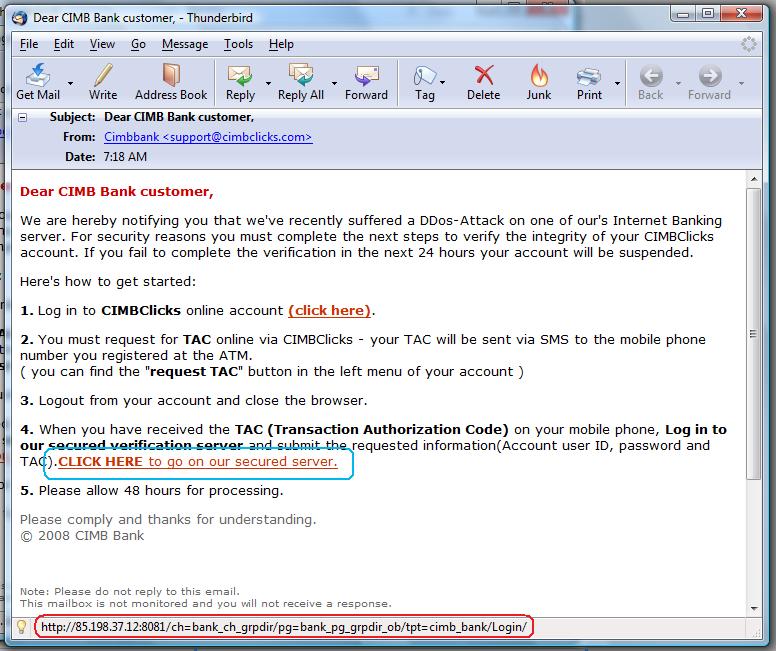Forward this message using the envelope icon
Screen dimensions: 776x651
click(366, 82)
